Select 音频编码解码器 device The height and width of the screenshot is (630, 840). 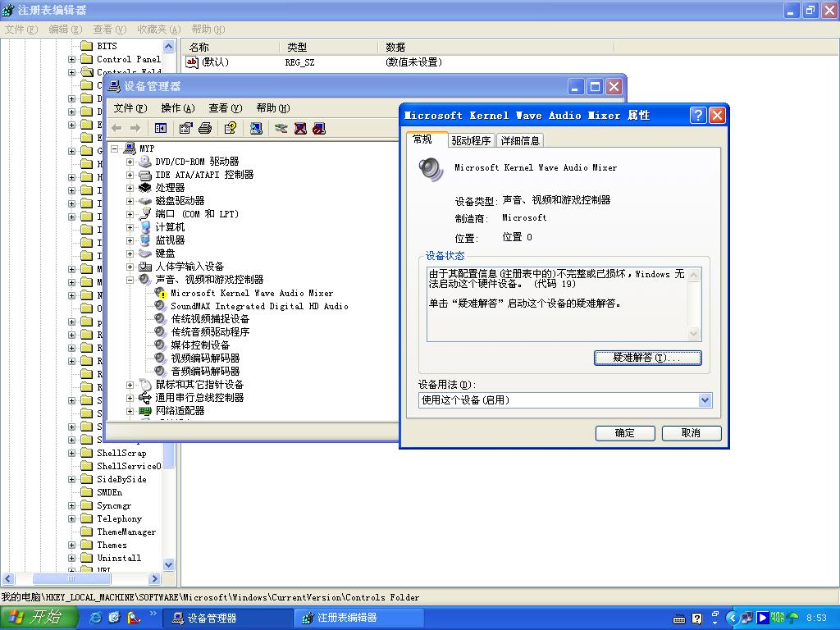[205, 372]
